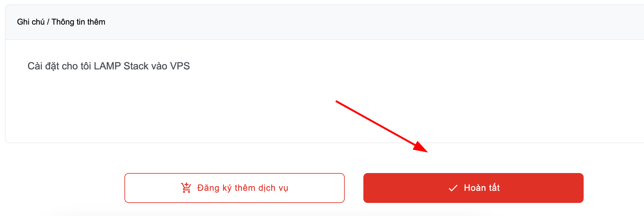Click the red arrowhead annotation

[421, 147]
